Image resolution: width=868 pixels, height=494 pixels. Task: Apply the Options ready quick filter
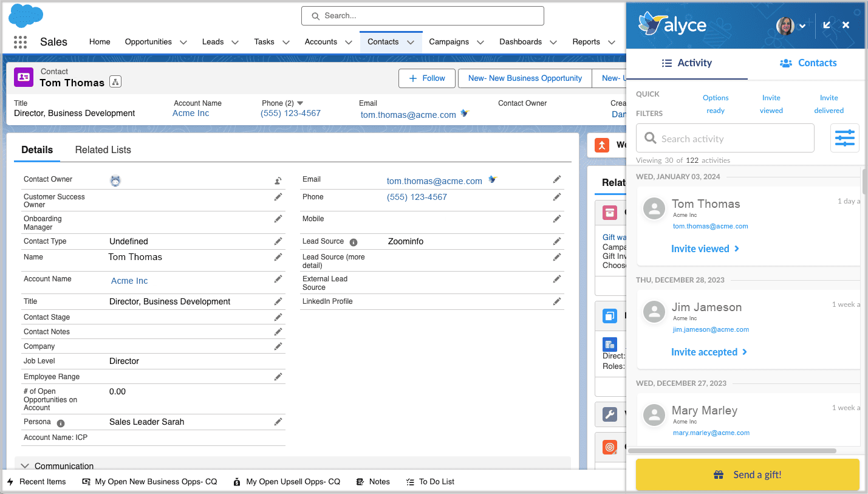pyautogui.click(x=716, y=104)
